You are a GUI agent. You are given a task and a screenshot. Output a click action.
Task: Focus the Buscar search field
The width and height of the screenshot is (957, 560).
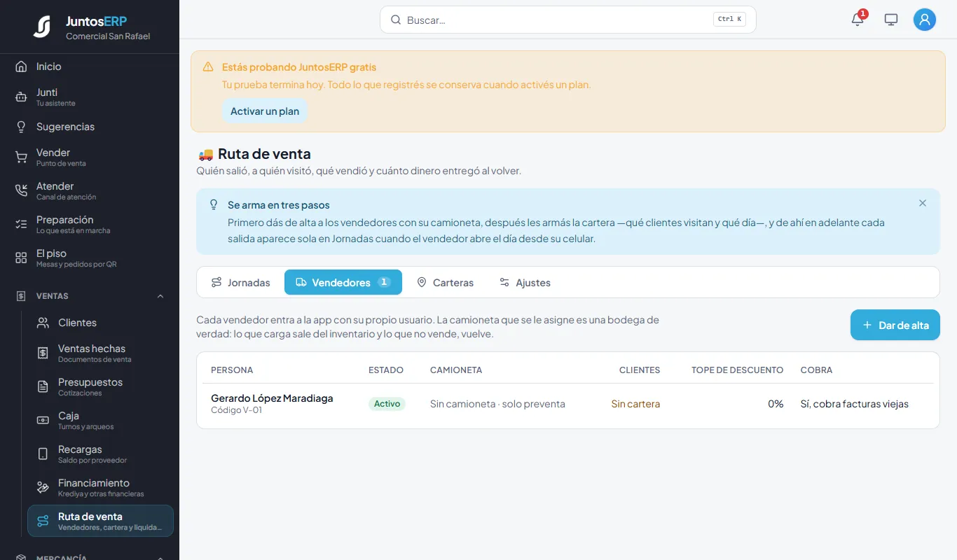pos(568,20)
